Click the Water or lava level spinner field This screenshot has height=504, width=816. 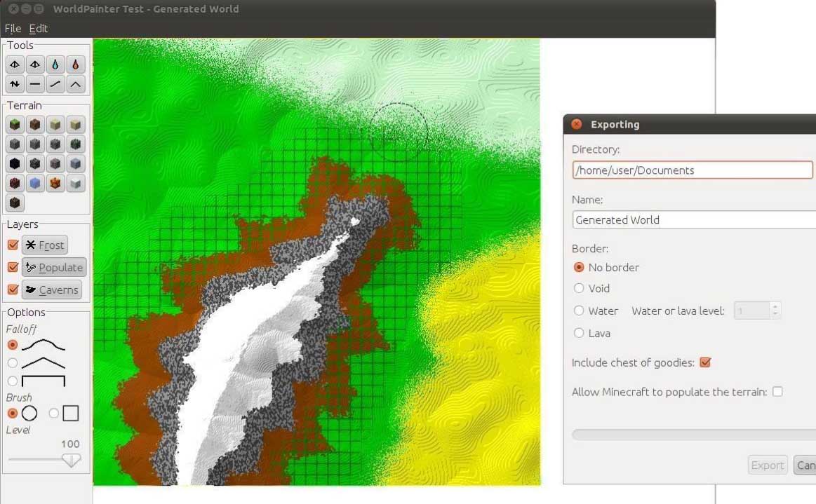point(752,311)
